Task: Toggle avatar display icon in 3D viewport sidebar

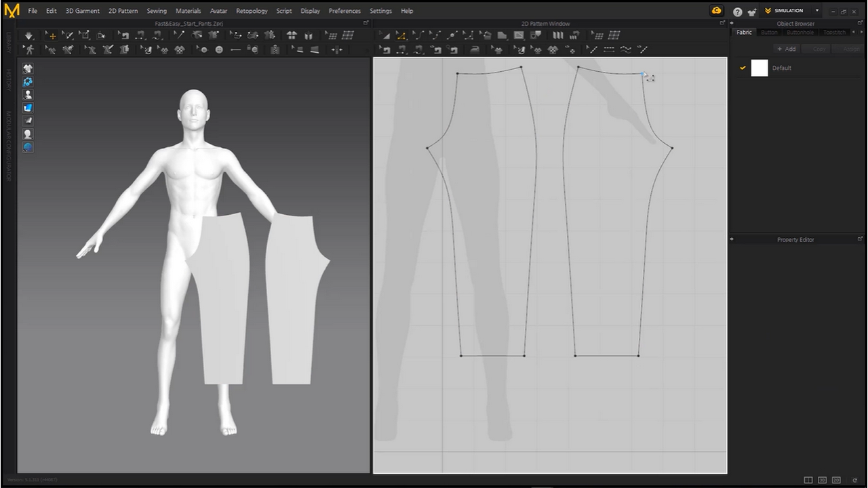Action: (x=28, y=95)
